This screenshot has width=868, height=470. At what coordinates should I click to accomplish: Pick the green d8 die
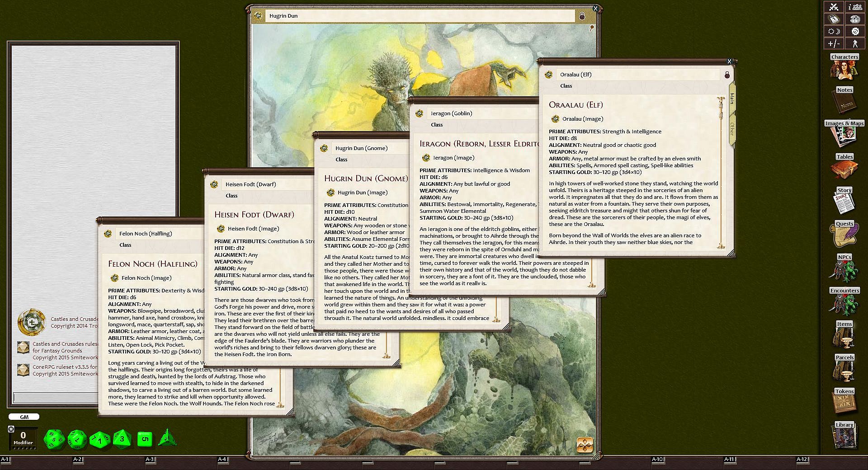pos(122,439)
